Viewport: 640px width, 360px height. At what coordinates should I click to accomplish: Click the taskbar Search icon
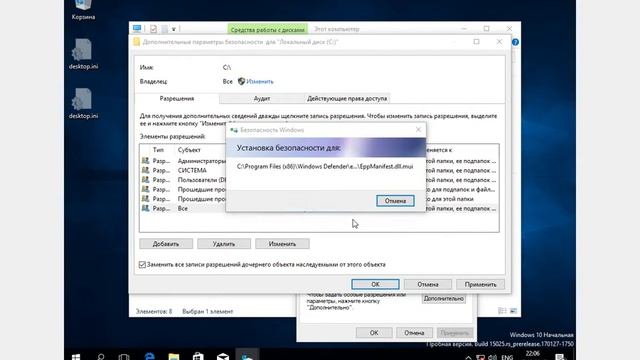100,357
